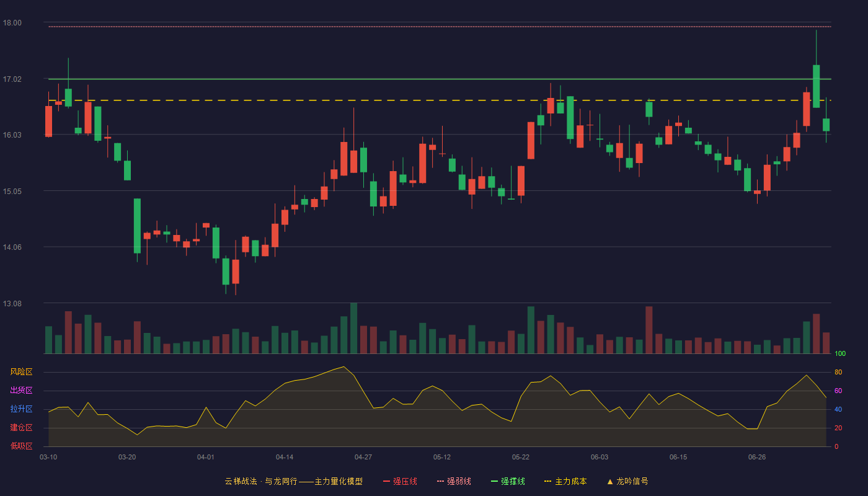Viewport: 868px width, 496px height.
Task: Click the 16.03 price axis label
Action: [x=12, y=135]
